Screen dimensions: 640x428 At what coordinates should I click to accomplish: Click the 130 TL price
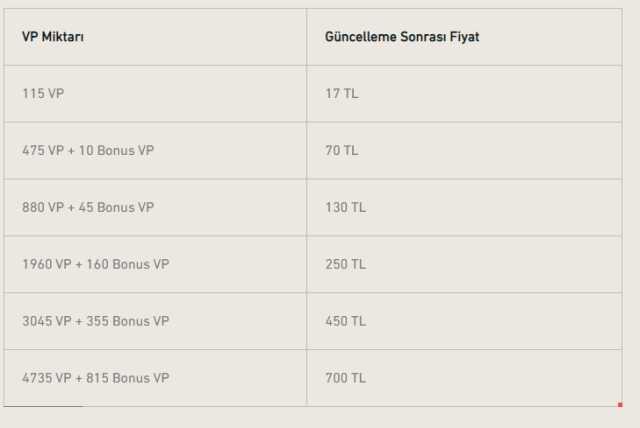click(x=345, y=208)
